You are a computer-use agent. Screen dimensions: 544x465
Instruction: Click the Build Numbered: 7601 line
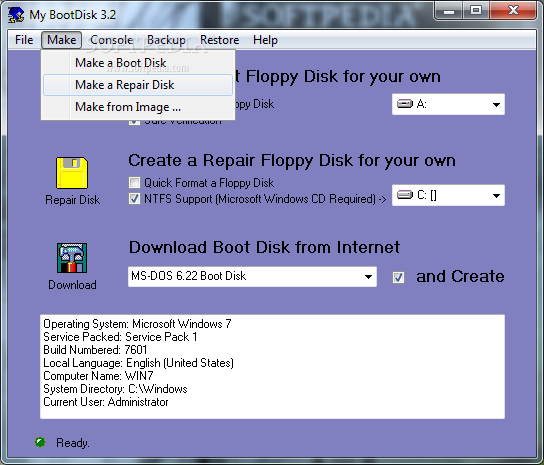click(95, 350)
